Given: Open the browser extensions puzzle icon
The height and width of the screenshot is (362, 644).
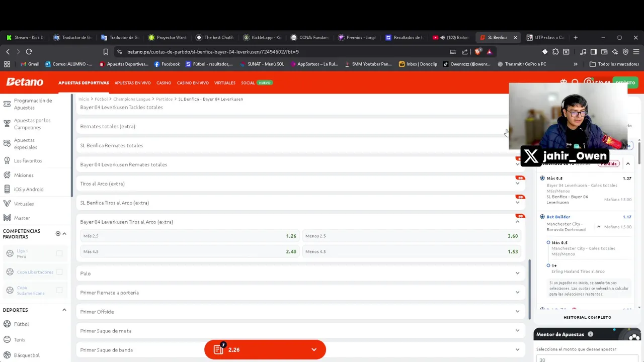Looking at the screenshot, I should (x=555, y=51).
